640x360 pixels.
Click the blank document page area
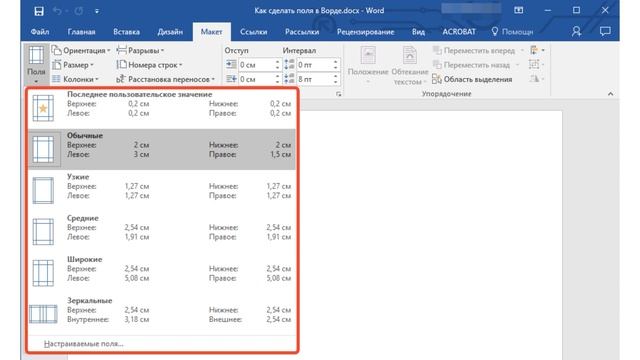pos(431,235)
